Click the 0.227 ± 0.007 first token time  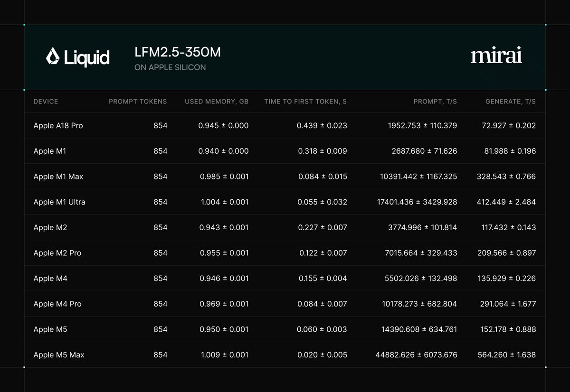[x=323, y=227]
